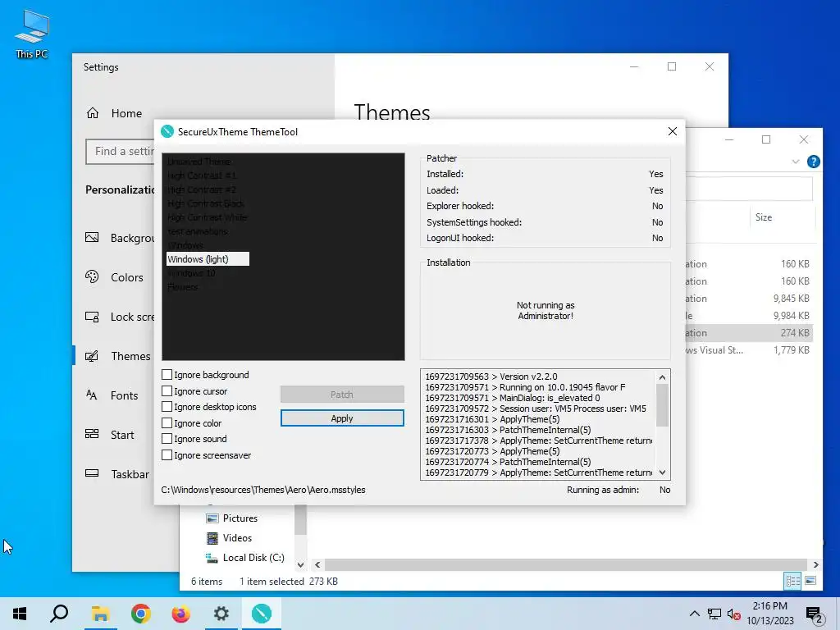Image resolution: width=840 pixels, height=630 pixels.
Task: Click the Apply button
Action: coord(342,418)
